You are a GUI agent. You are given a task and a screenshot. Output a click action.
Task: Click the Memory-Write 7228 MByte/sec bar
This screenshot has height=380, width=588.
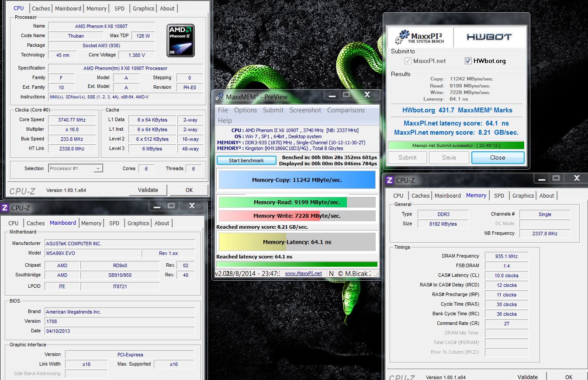point(297,216)
